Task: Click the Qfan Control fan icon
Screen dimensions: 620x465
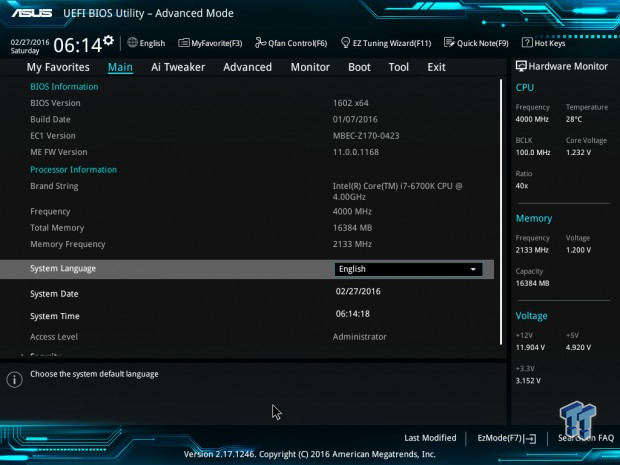Action: coord(260,42)
